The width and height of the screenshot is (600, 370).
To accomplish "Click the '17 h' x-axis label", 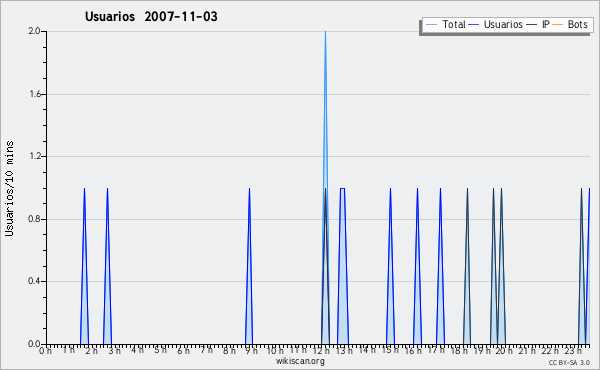I will coord(436,350).
